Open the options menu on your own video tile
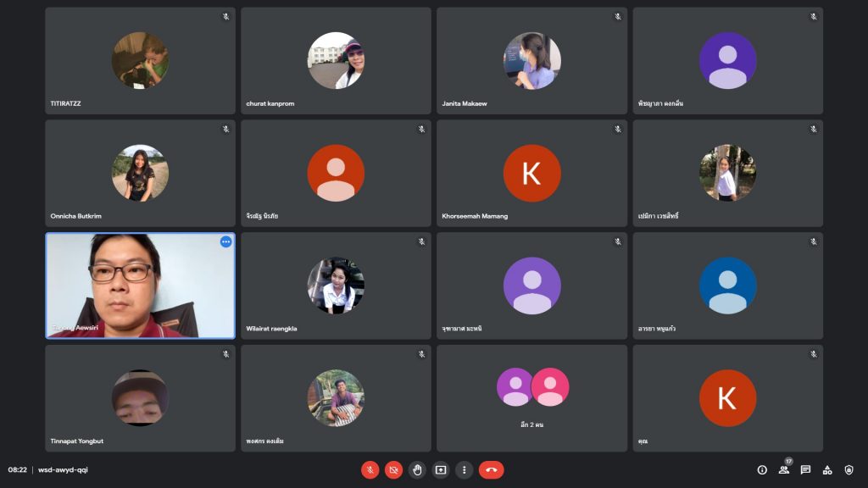This screenshot has height=488, width=868. (x=225, y=242)
